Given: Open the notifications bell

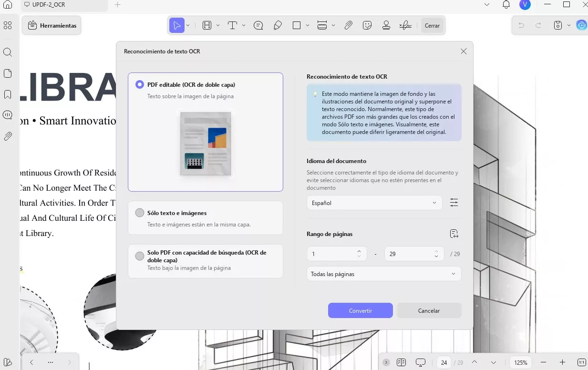Looking at the screenshot, I should click(x=506, y=5).
